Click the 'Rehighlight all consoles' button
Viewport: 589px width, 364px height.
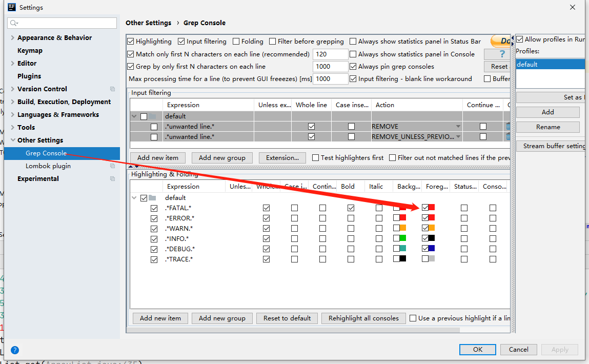[363, 318]
